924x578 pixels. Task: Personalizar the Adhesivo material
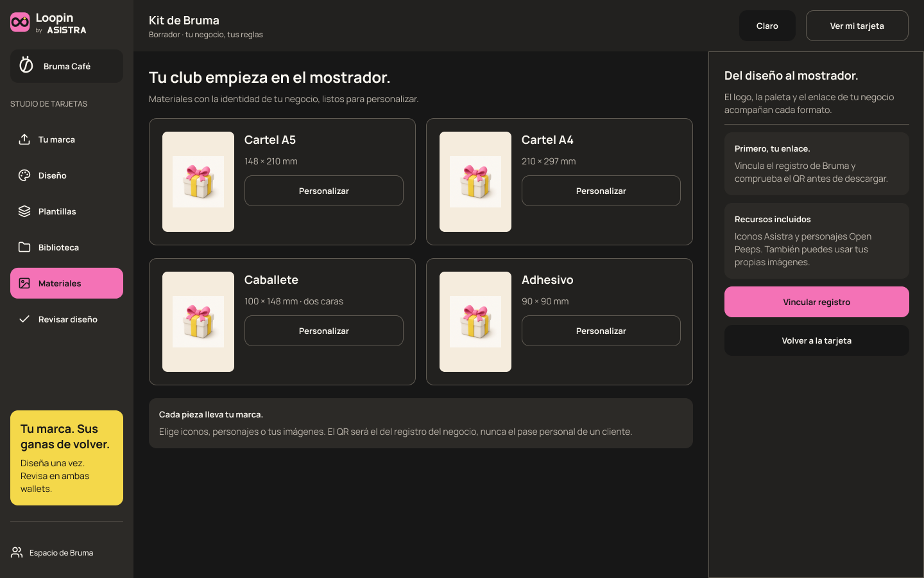[x=601, y=331]
